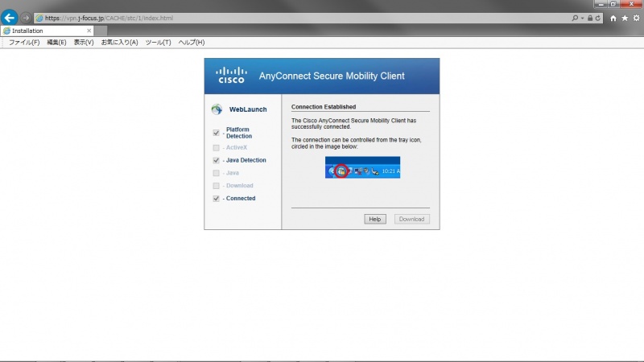Image resolution: width=644 pixels, height=362 pixels.
Task: Minimize the browser window
Action: coord(601,4)
